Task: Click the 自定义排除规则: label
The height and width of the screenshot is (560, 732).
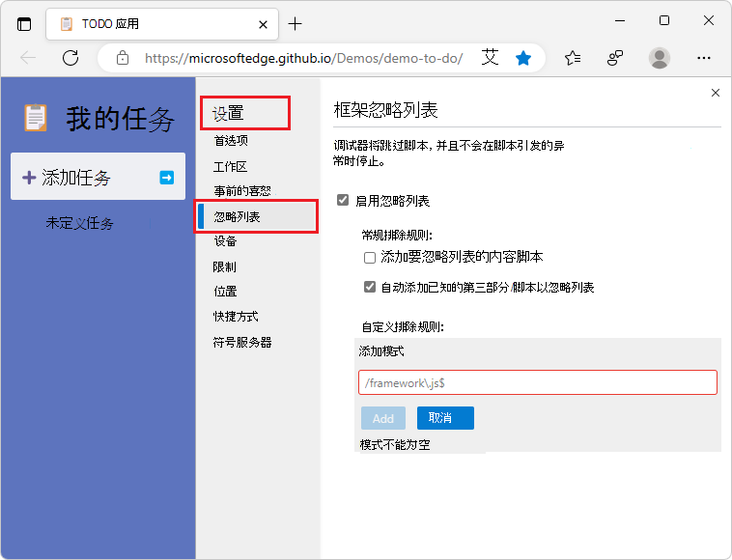Action: (403, 327)
